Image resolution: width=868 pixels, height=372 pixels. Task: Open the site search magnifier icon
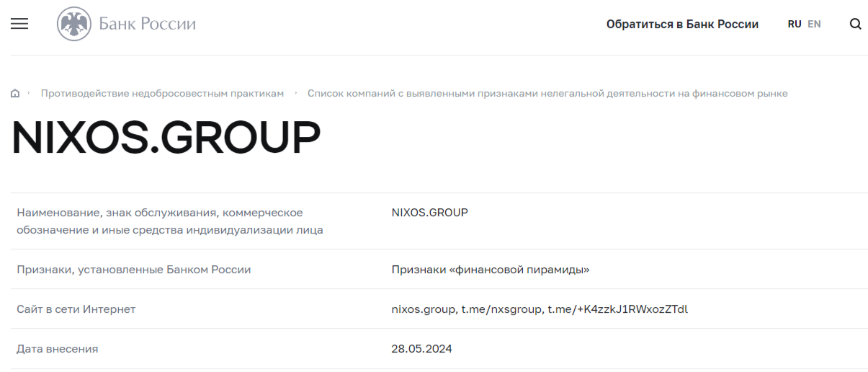click(856, 24)
